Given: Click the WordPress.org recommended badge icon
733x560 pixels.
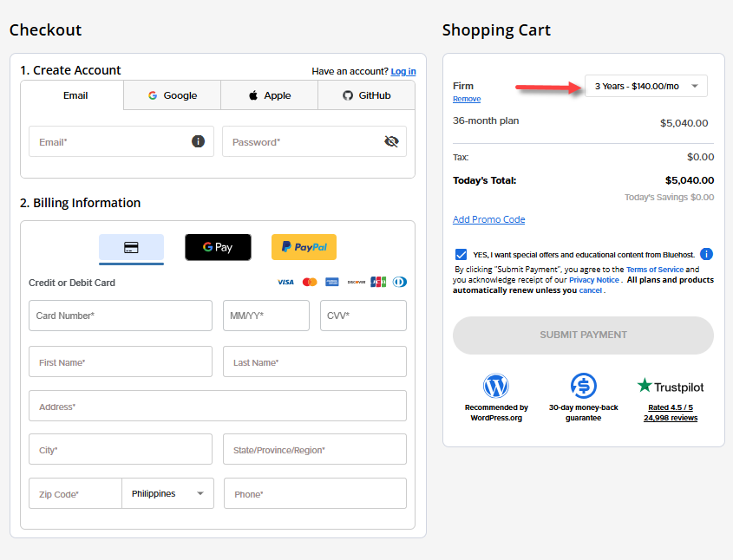Looking at the screenshot, I should point(496,387).
